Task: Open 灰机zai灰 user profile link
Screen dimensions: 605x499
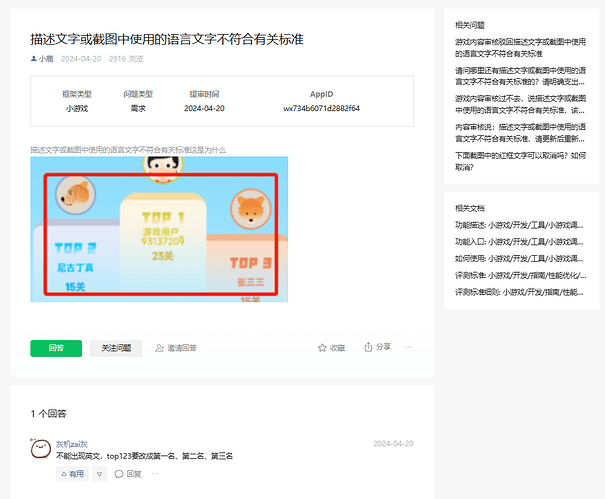Action: 72,444
